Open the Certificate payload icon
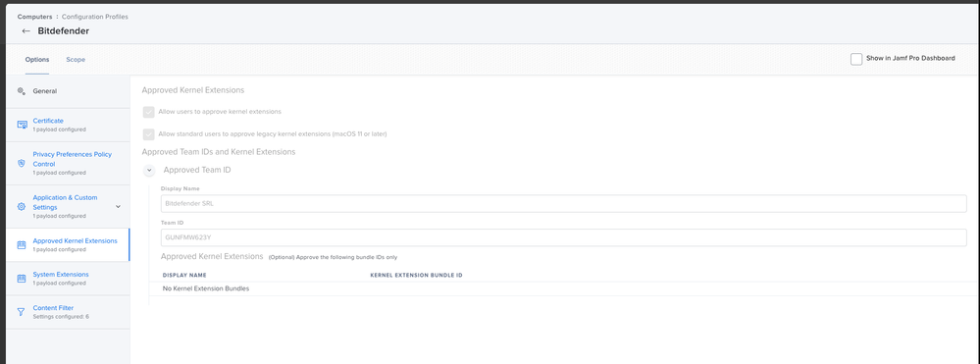The image size is (980, 364). (x=22, y=125)
